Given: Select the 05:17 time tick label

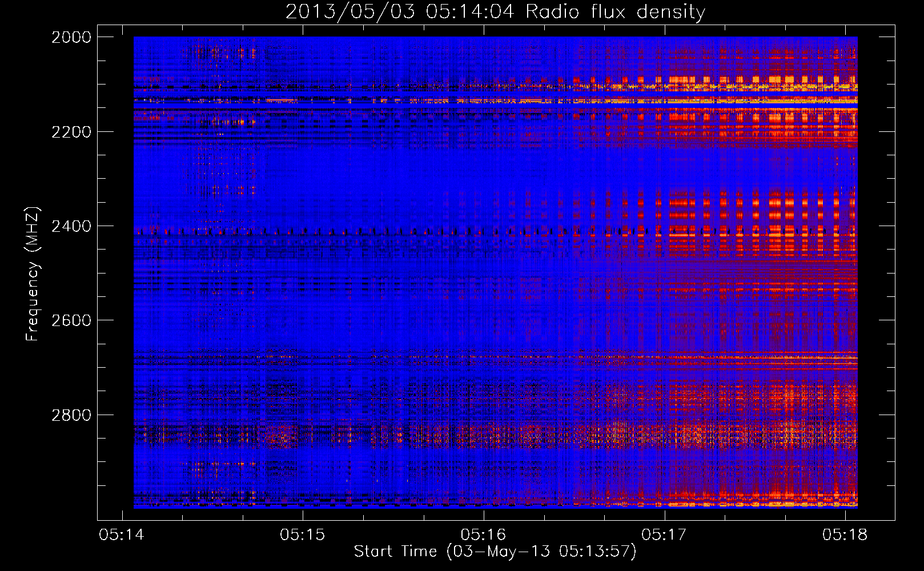Looking at the screenshot, I should (664, 534).
